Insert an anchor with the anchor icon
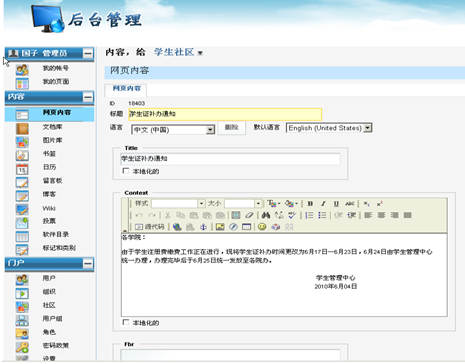This screenshot has width=465, height=364. click(x=203, y=227)
